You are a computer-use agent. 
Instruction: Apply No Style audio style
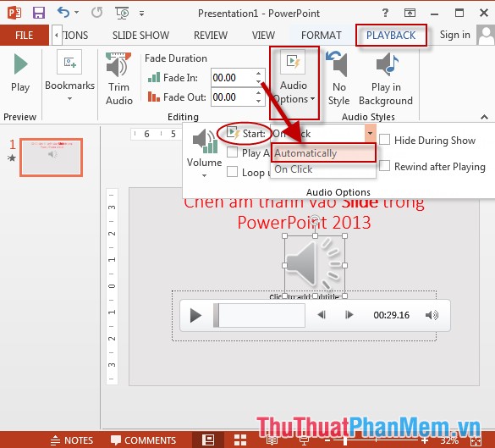point(338,79)
